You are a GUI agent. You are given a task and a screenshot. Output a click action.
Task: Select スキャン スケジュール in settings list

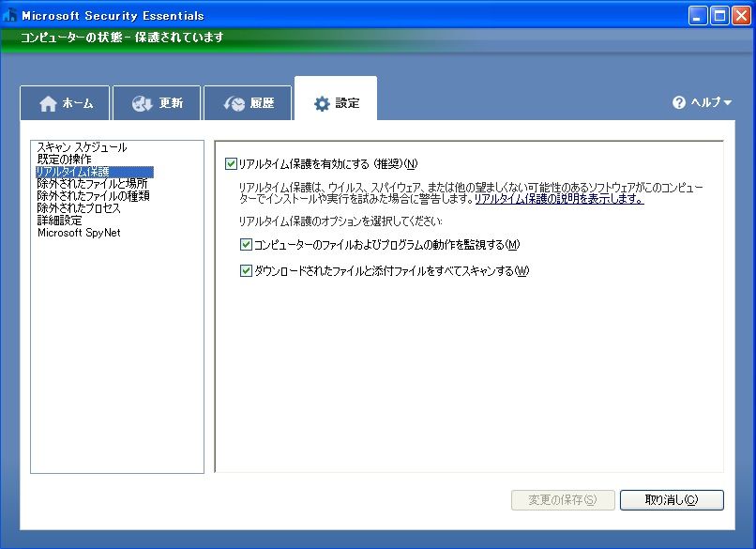pos(82,147)
